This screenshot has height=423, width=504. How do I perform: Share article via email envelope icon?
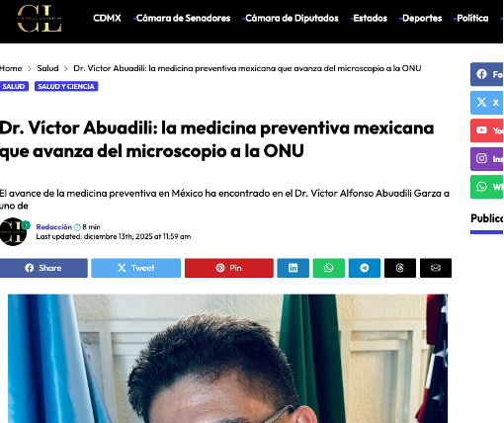point(436,268)
